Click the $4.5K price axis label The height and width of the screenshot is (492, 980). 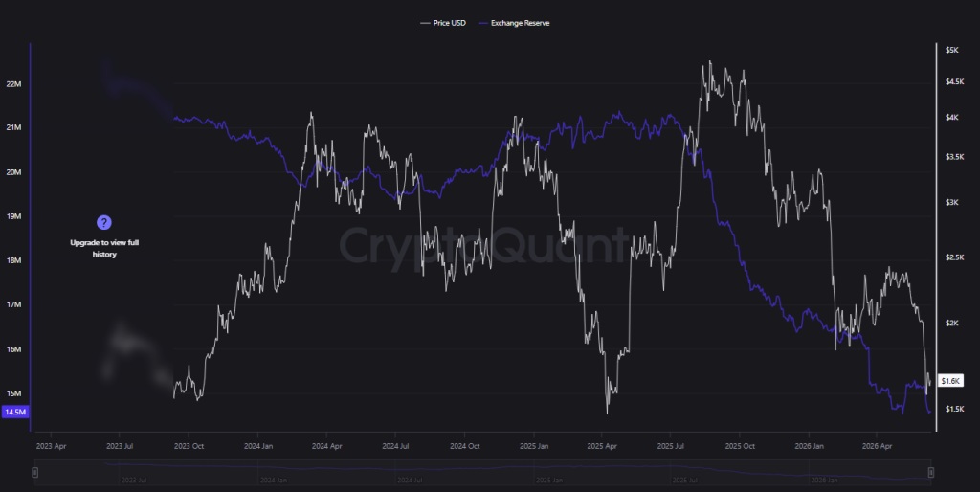pos(954,82)
